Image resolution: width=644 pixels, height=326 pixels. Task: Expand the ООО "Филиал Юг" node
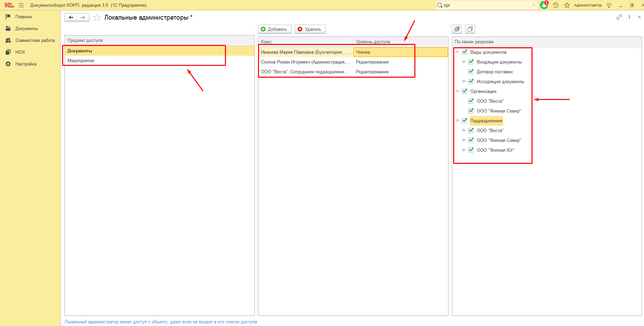(x=464, y=150)
